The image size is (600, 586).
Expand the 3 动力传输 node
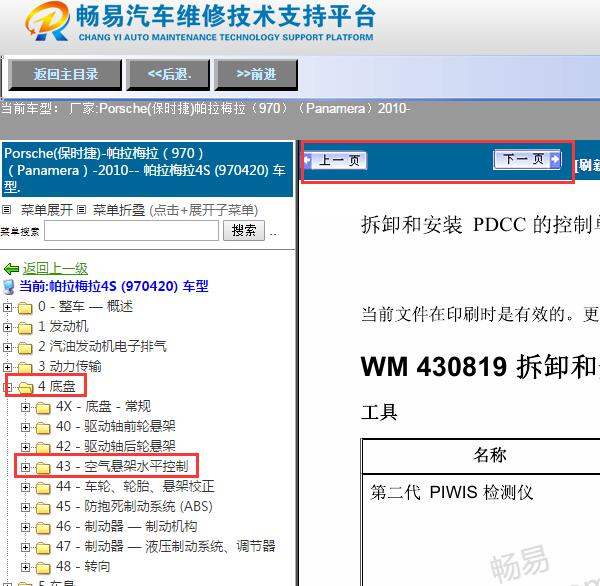click(x=7, y=367)
